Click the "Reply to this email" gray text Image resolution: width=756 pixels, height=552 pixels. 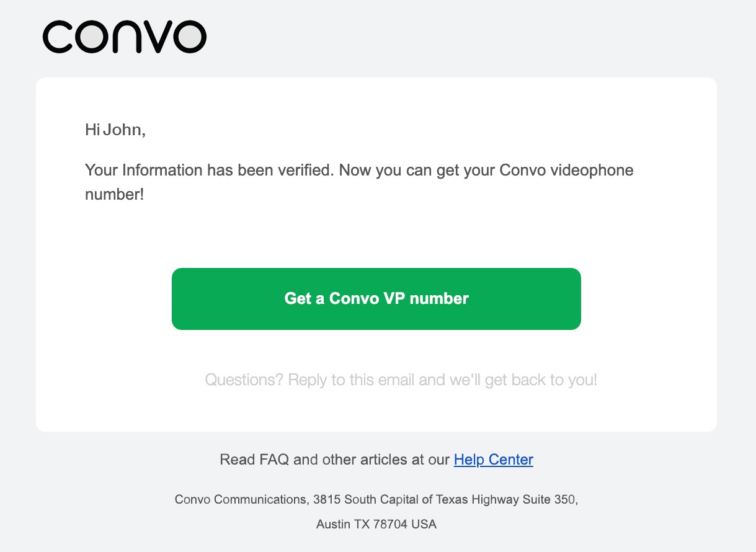pyautogui.click(x=352, y=380)
